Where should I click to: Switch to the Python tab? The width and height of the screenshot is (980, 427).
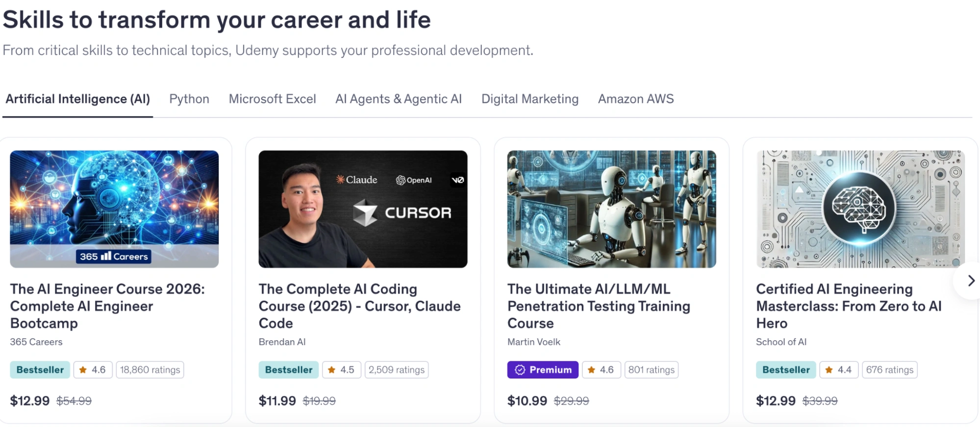click(189, 99)
